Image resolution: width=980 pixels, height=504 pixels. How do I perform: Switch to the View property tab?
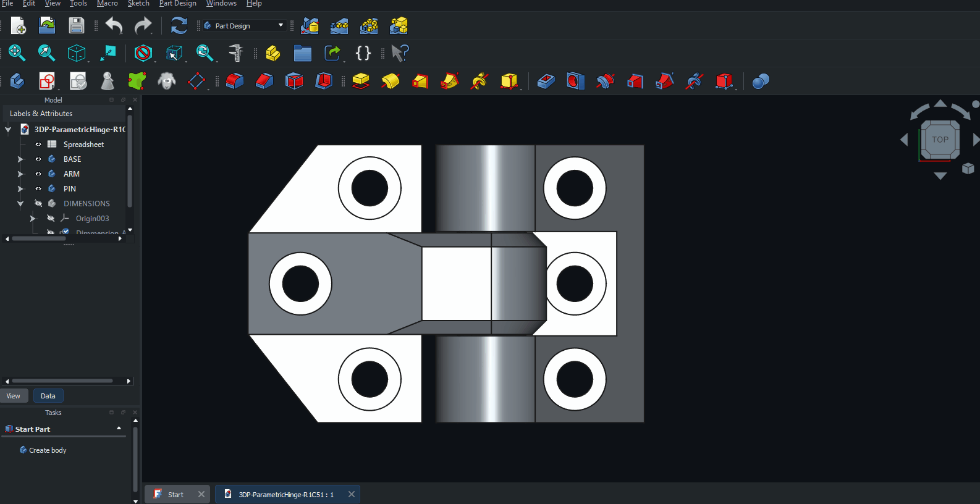click(x=14, y=396)
